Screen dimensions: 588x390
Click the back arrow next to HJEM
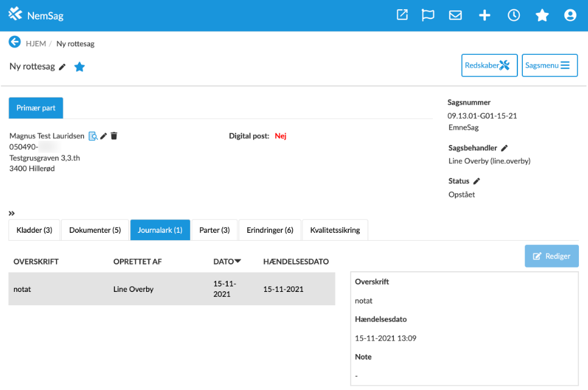point(15,42)
